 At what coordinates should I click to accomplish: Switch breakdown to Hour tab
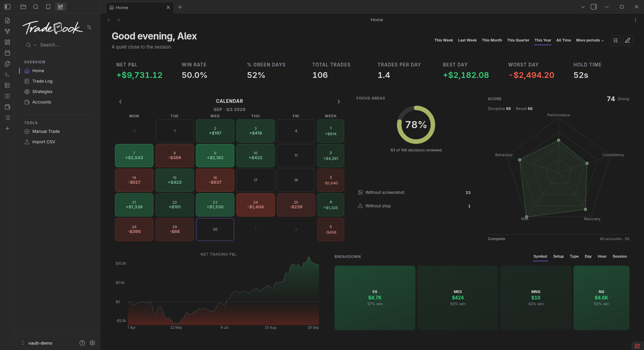coord(602,256)
